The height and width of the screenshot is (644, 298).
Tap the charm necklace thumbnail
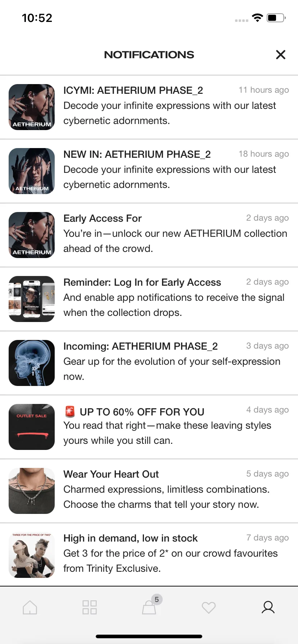point(32,491)
